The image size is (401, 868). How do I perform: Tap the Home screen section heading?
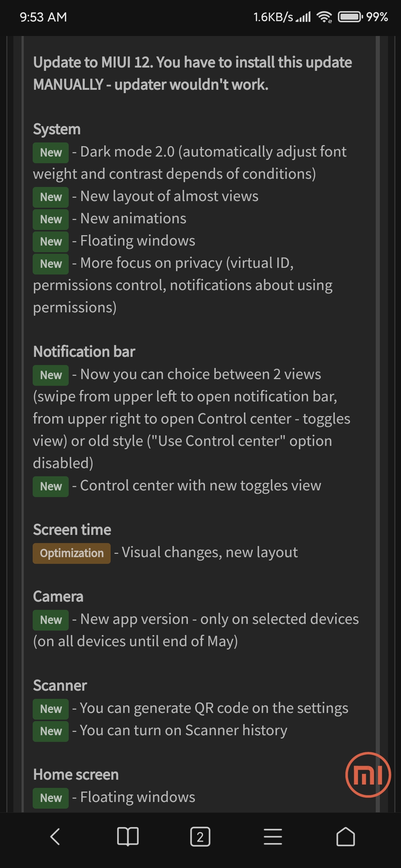76,775
